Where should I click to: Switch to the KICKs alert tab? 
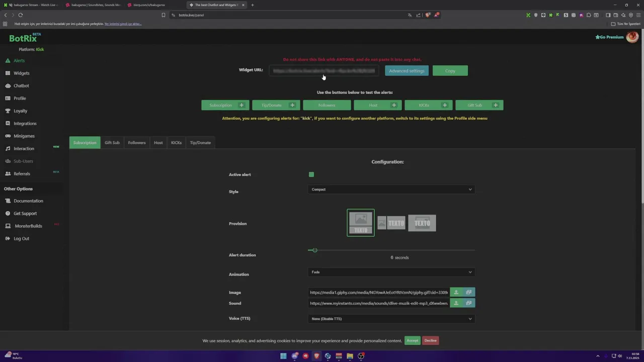click(176, 143)
